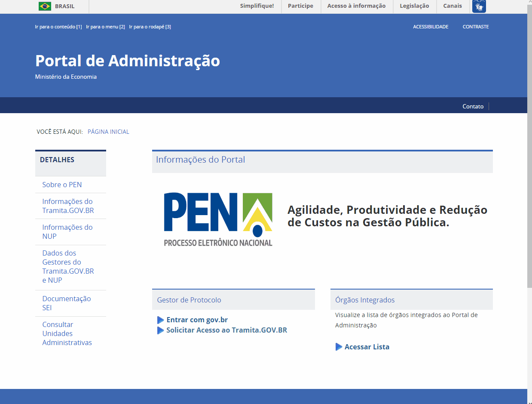
Task: Open Documentação SEI sidebar link
Action: click(x=67, y=303)
